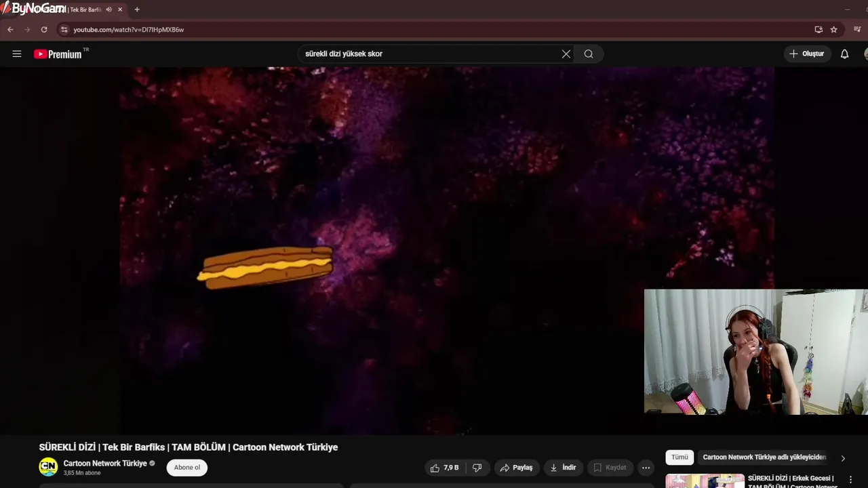Viewport: 868px width, 488px height.
Task: Subscribe with the Abone ol button
Action: [x=187, y=467]
